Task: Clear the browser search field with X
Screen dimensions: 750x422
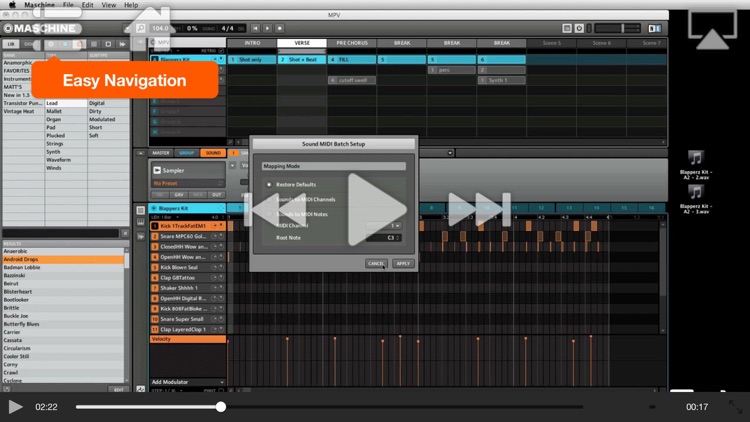Action: click(x=125, y=233)
